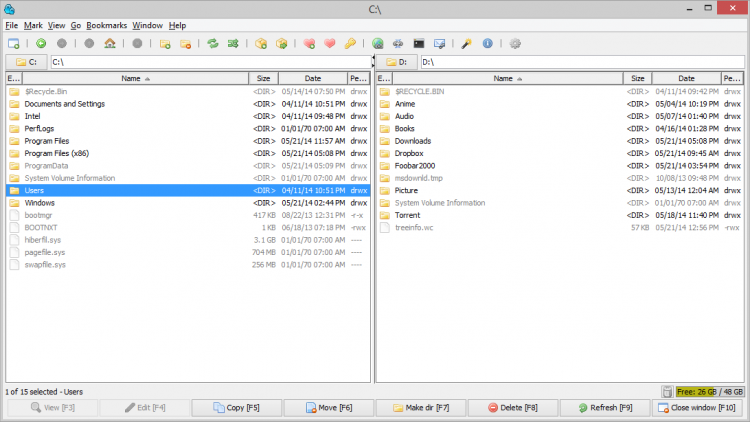Screen dimensions: 750x422
Task: Sort left panel by Date column
Action: pos(313,78)
